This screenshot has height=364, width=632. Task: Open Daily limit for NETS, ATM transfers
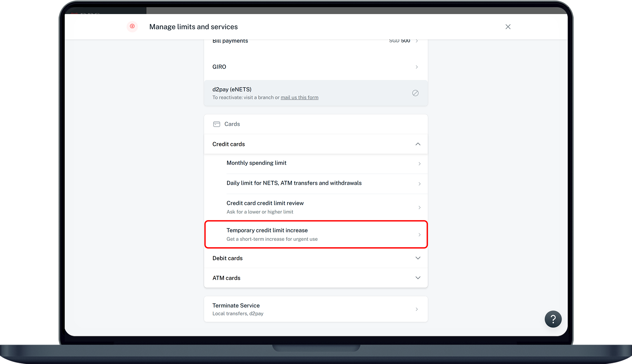[x=294, y=183]
